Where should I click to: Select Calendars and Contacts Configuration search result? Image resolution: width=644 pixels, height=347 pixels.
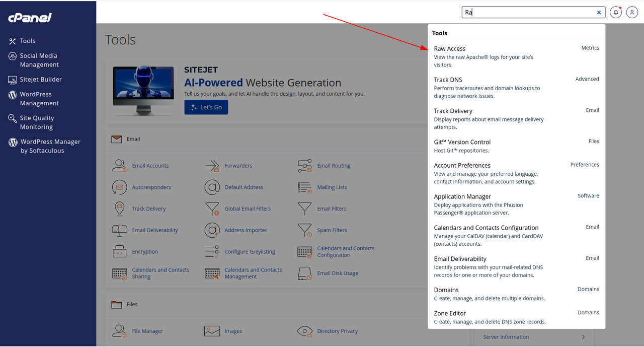click(x=517, y=236)
